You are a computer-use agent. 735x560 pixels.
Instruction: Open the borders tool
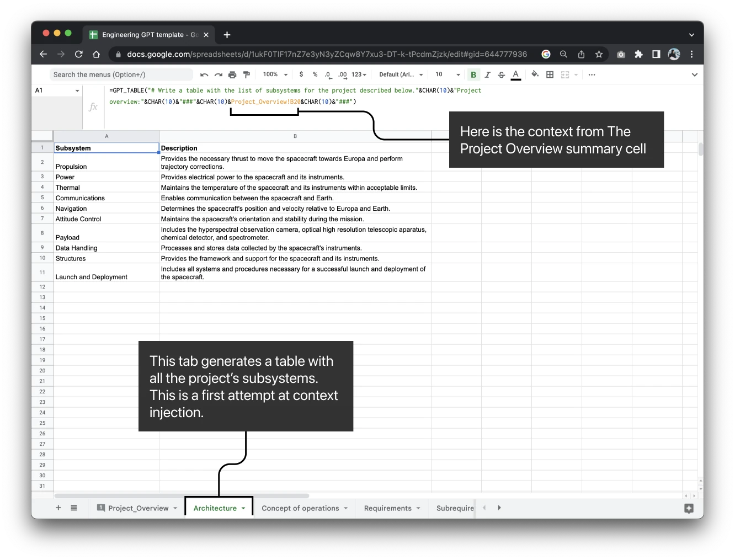[550, 74]
